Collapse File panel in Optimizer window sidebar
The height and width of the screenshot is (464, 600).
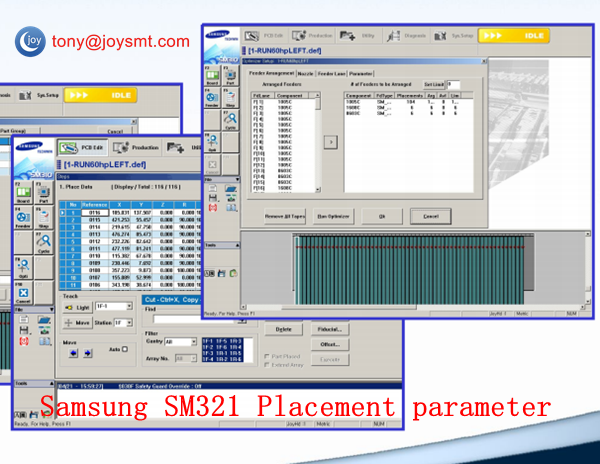click(x=237, y=179)
